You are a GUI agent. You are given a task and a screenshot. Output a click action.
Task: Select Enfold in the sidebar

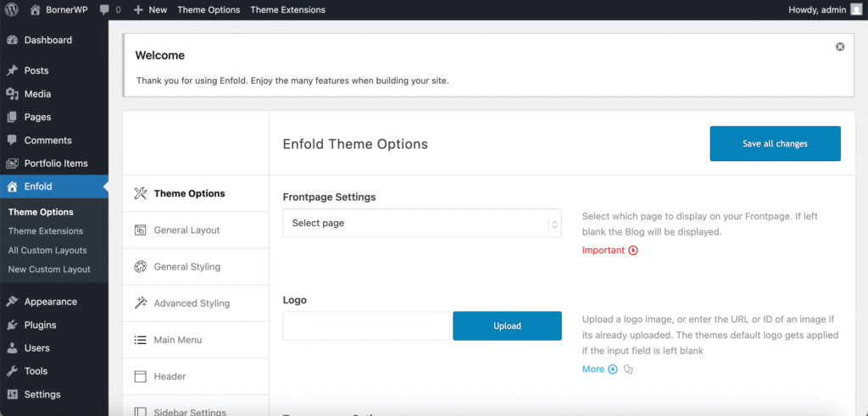pyautogui.click(x=54, y=186)
